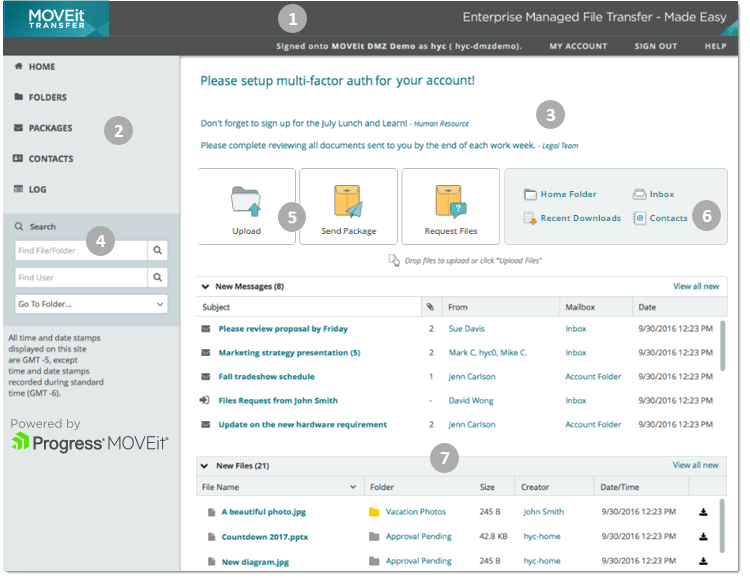
Task: Open the File Name column sort dropdown
Action: [x=353, y=488]
